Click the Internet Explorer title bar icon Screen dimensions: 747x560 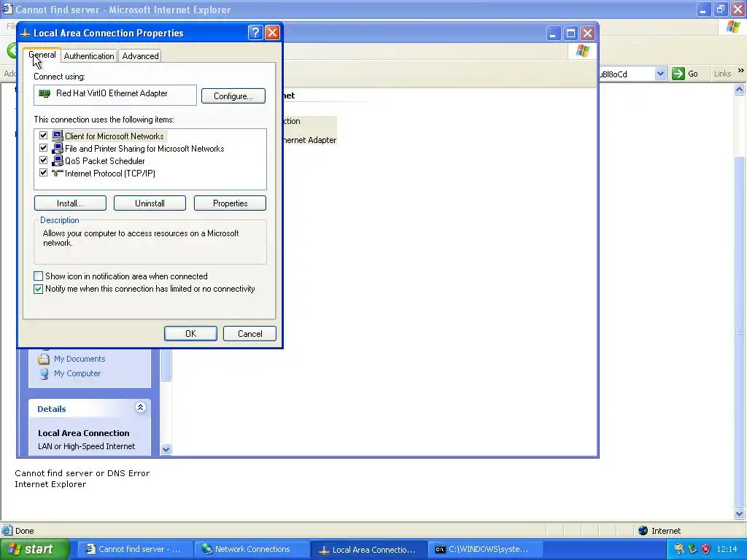point(7,9)
